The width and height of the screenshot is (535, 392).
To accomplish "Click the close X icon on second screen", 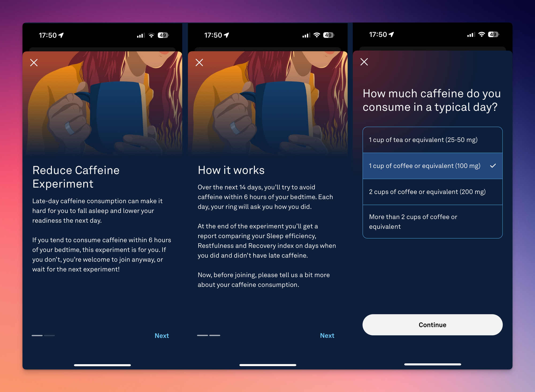I will coord(199,62).
